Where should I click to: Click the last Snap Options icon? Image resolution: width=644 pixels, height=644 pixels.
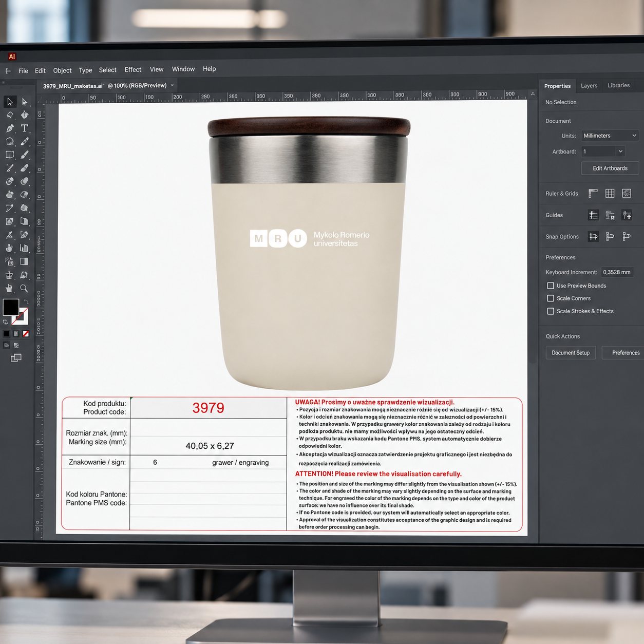[627, 237]
